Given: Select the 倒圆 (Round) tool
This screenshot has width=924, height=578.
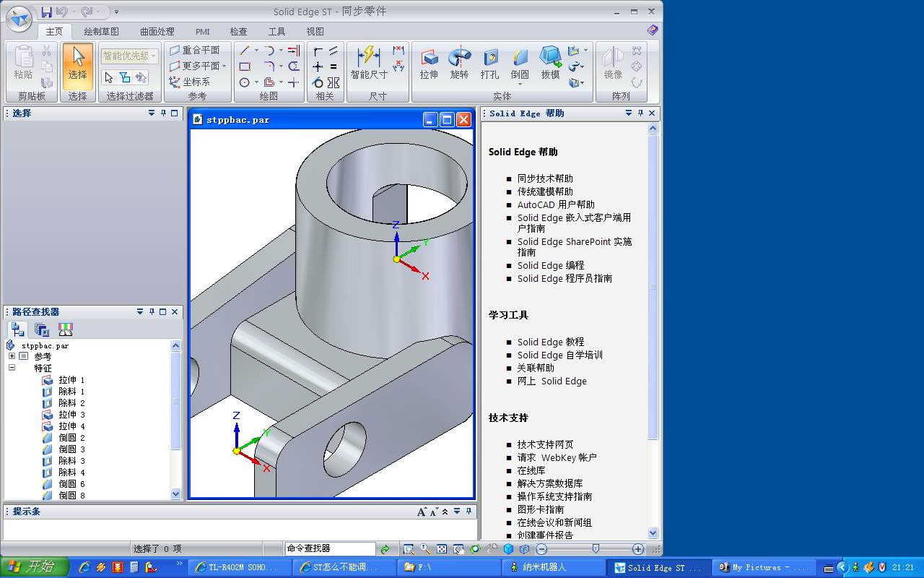Looking at the screenshot, I should click(520, 64).
